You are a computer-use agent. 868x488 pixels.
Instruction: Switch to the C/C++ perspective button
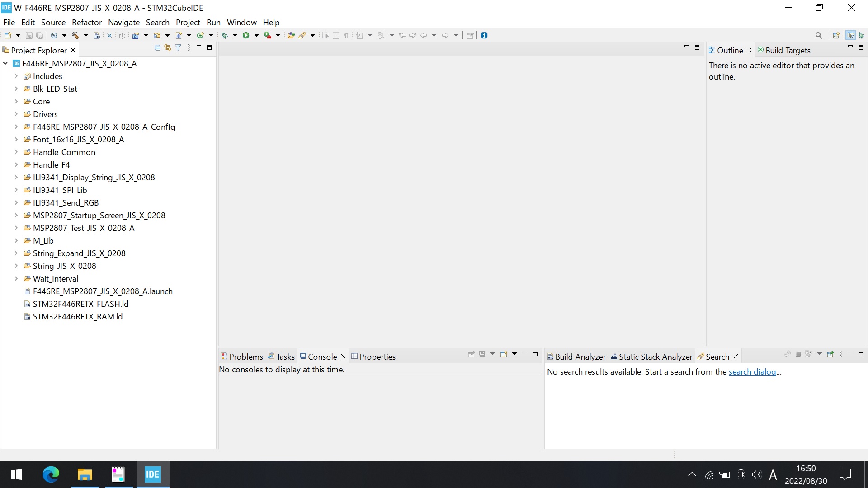(x=851, y=35)
